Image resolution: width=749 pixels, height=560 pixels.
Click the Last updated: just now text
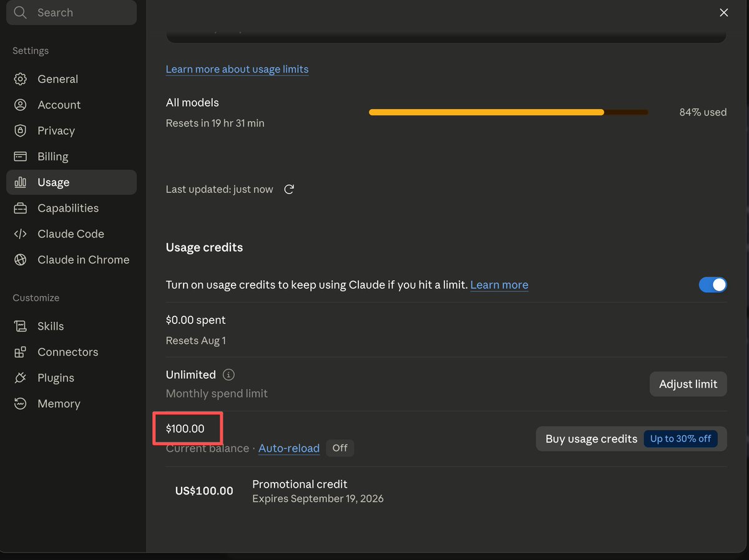click(220, 189)
